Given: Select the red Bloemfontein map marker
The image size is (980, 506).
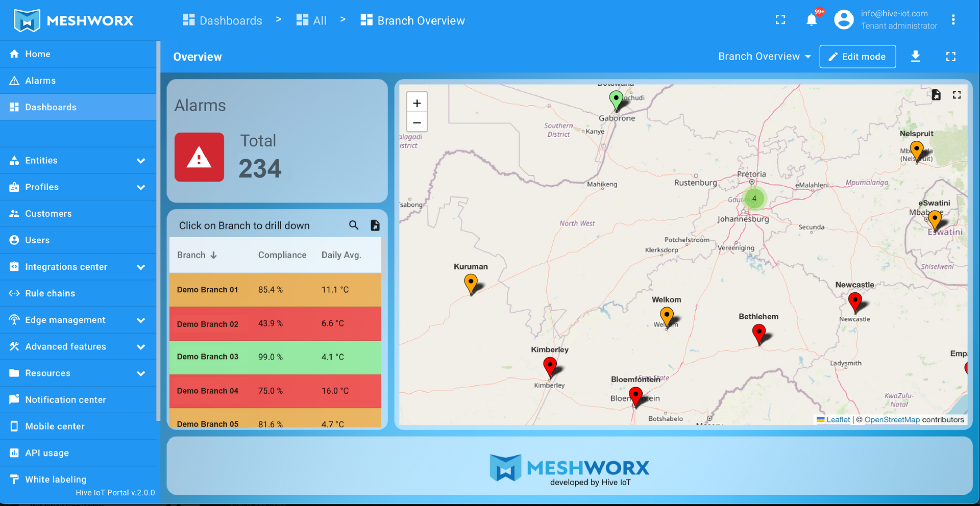Looking at the screenshot, I should coord(635,397).
